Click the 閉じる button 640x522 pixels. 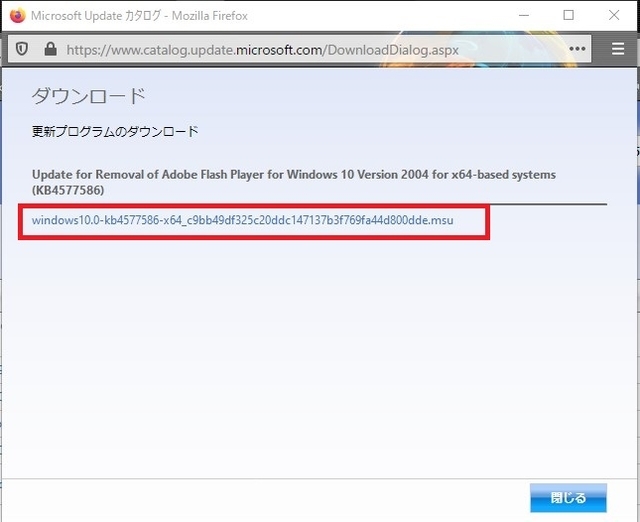(x=568, y=498)
